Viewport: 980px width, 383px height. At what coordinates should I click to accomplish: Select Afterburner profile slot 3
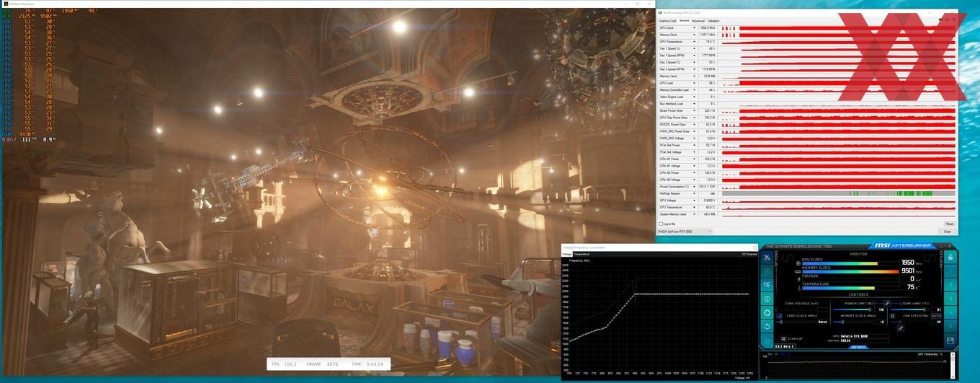[x=950, y=299]
